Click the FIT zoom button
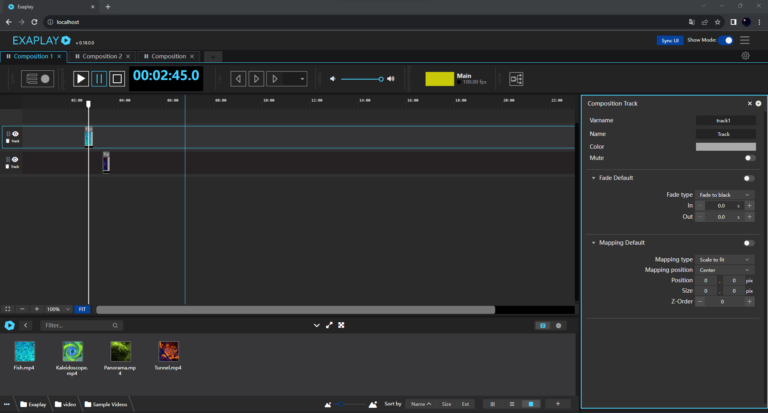This screenshot has width=768, height=413. tap(82, 309)
